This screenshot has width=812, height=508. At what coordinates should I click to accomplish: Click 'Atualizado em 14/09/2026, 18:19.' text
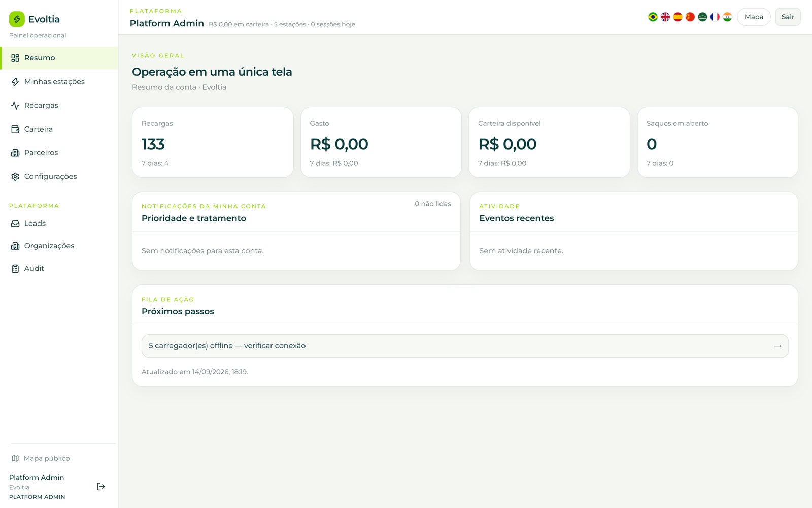(x=195, y=372)
